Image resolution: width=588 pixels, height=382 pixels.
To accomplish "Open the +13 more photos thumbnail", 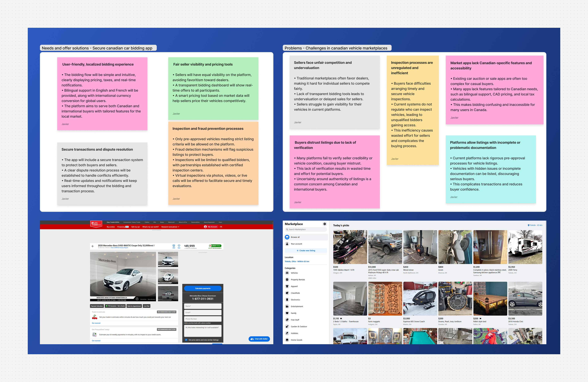I will click(168, 294).
